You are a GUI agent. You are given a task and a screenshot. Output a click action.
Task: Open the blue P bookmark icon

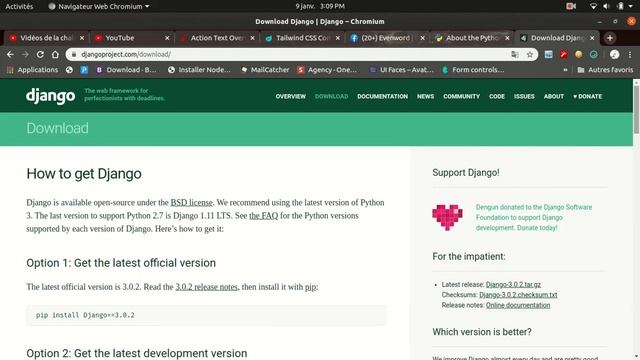(x=84, y=70)
